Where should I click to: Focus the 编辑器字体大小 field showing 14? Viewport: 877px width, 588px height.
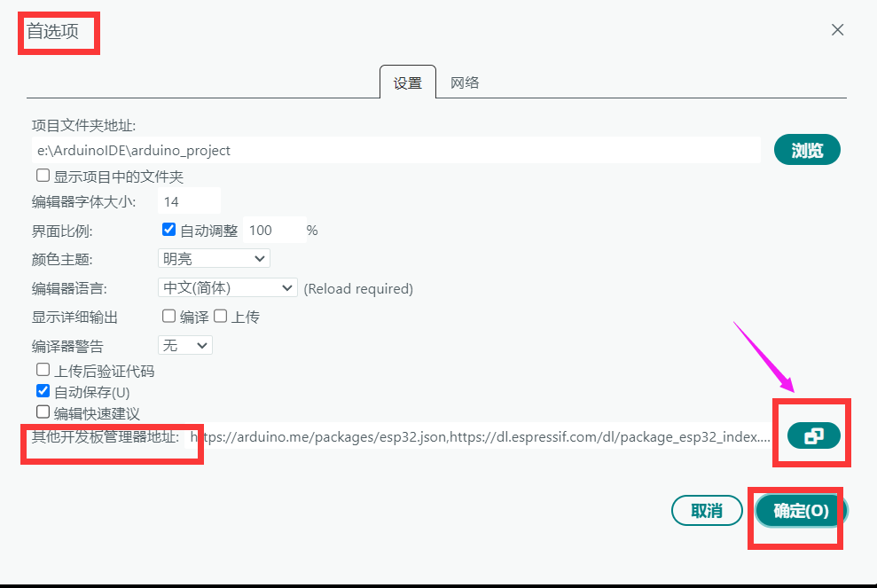(x=189, y=201)
